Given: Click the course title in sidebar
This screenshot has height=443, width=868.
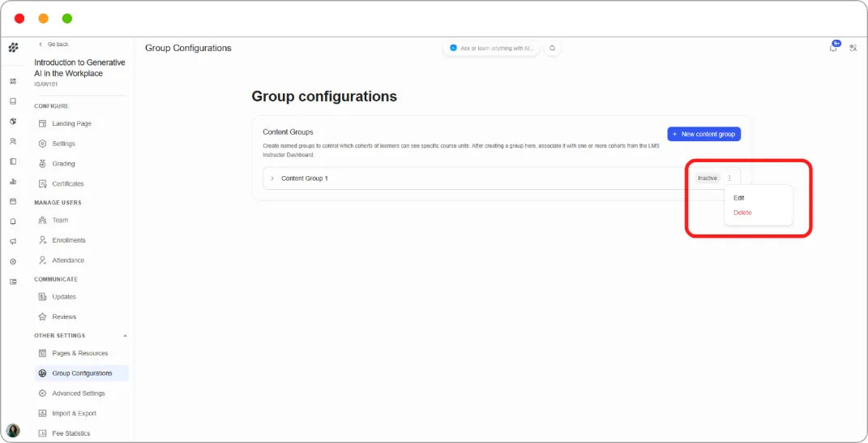Looking at the screenshot, I should tap(79, 67).
